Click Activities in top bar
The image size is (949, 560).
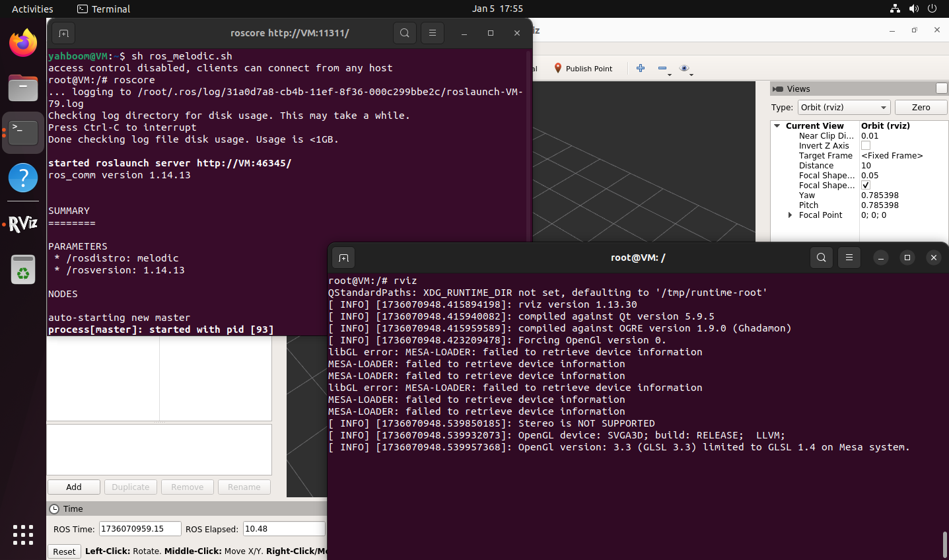pos(32,9)
